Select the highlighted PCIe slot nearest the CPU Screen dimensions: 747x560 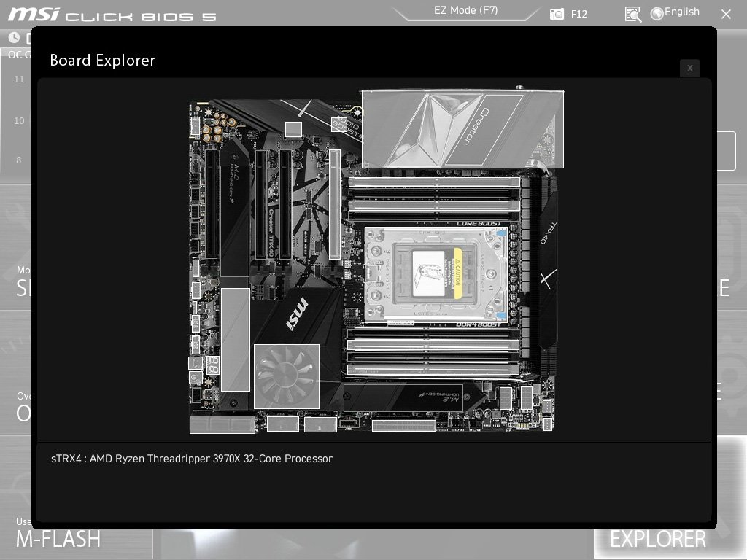[334, 204]
